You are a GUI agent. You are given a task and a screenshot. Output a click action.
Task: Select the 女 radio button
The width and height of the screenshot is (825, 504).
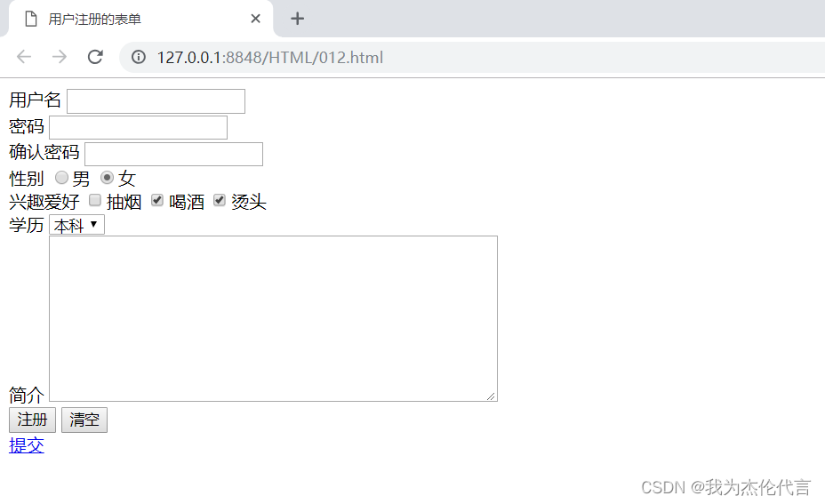[x=107, y=178]
